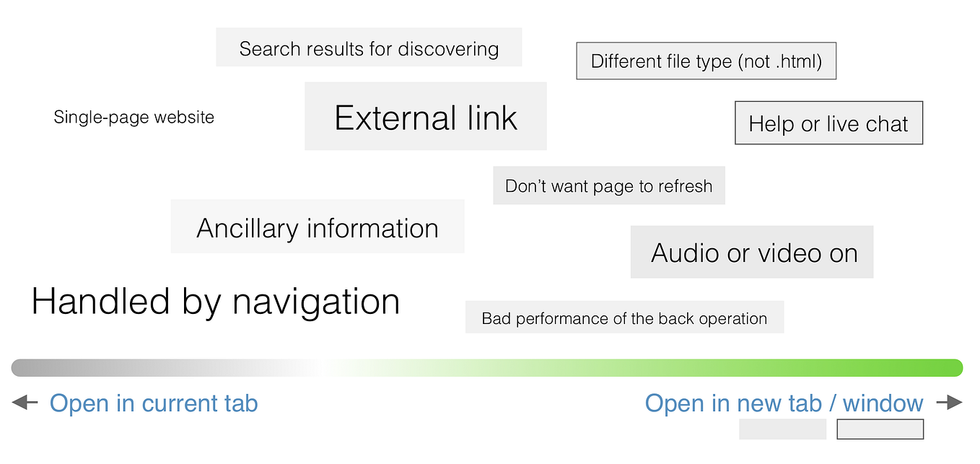The image size is (980, 464).
Task: Open the 'Open in current tab' label
Action: click(154, 403)
